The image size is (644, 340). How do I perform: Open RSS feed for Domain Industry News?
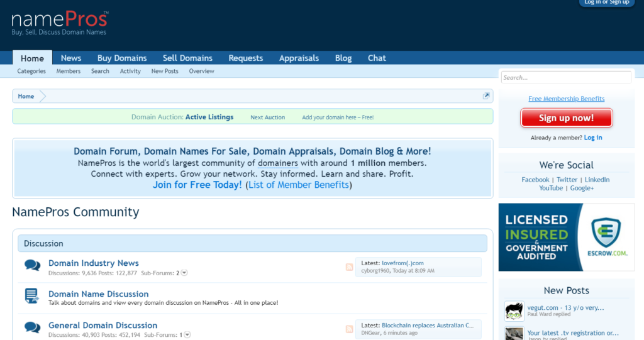point(349,267)
